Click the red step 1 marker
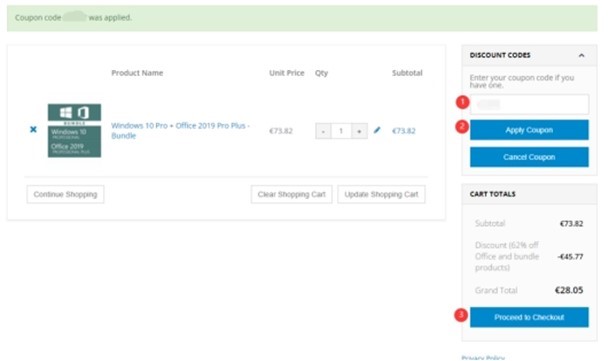 coord(462,102)
